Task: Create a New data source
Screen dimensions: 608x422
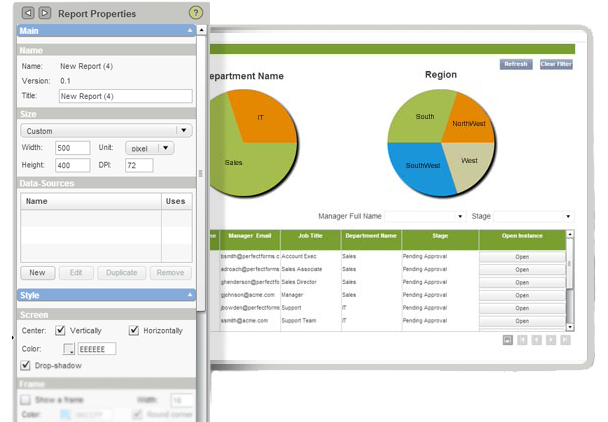Action: coord(38,273)
